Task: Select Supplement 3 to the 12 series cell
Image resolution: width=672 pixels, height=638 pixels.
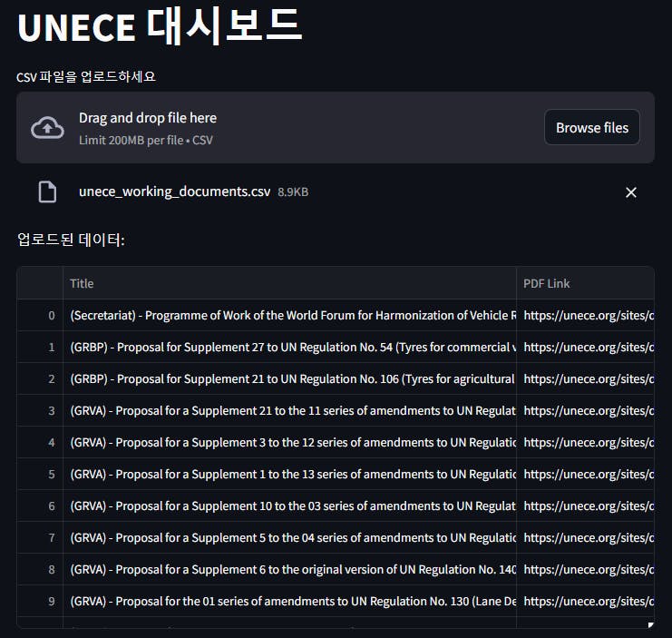Action: click(x=289, y=442)
